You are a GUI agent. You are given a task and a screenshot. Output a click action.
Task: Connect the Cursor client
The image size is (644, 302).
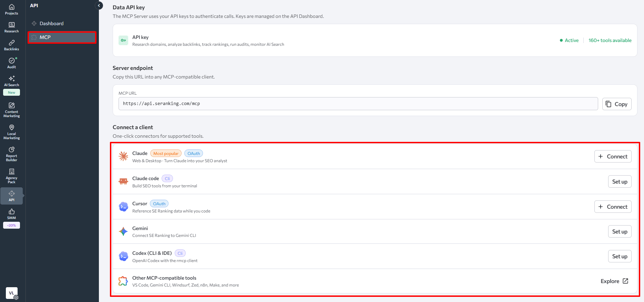(613, 207)
